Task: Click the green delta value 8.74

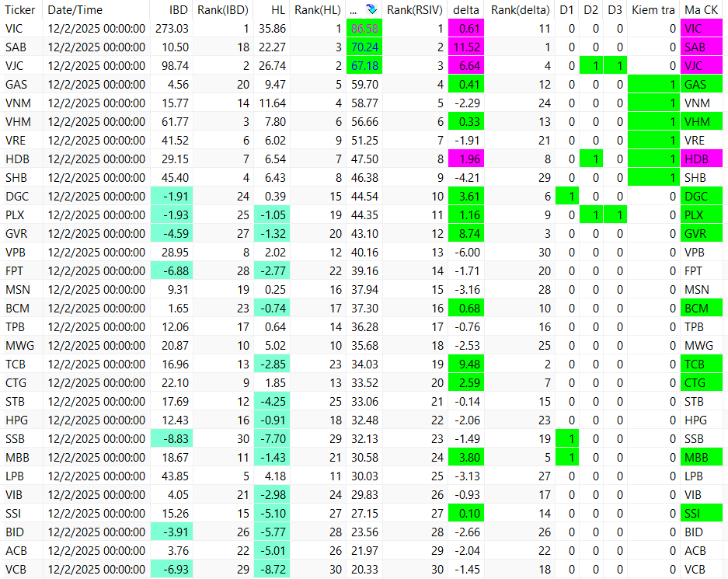Action: coord(466,234)
